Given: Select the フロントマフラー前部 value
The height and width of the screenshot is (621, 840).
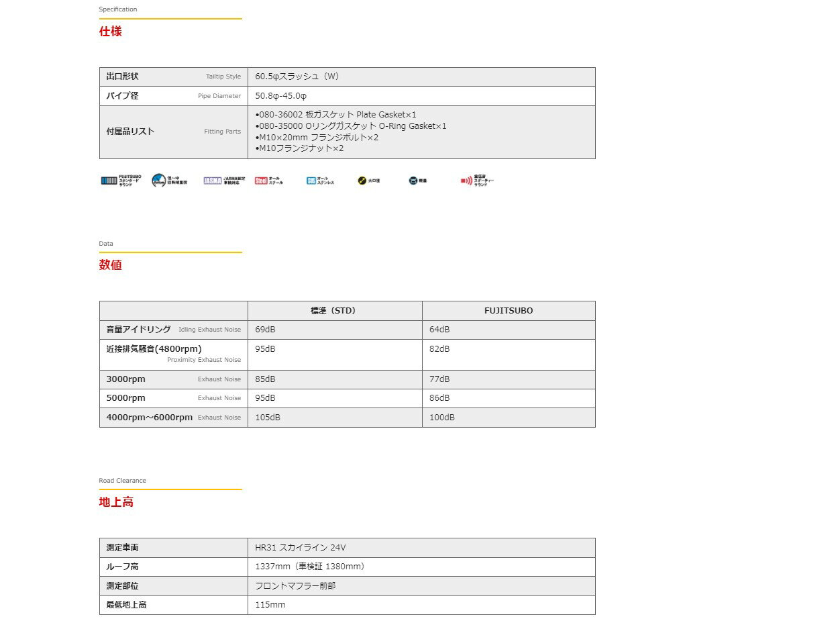Looking at the screenshot, I should [295, 586].
